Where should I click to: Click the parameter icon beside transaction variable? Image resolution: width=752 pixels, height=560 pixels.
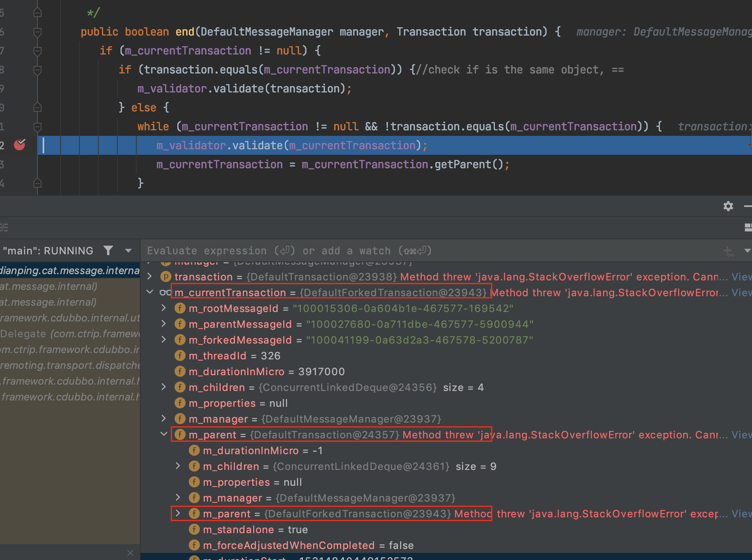165,276
